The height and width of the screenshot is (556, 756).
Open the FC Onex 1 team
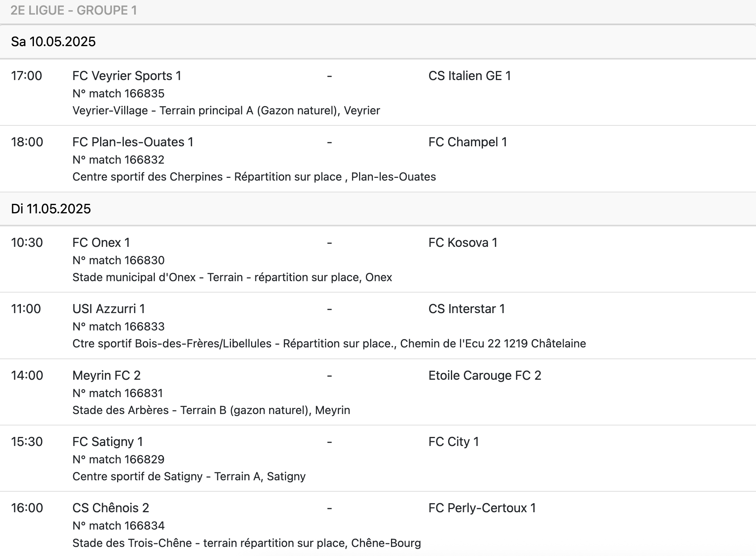101,243
